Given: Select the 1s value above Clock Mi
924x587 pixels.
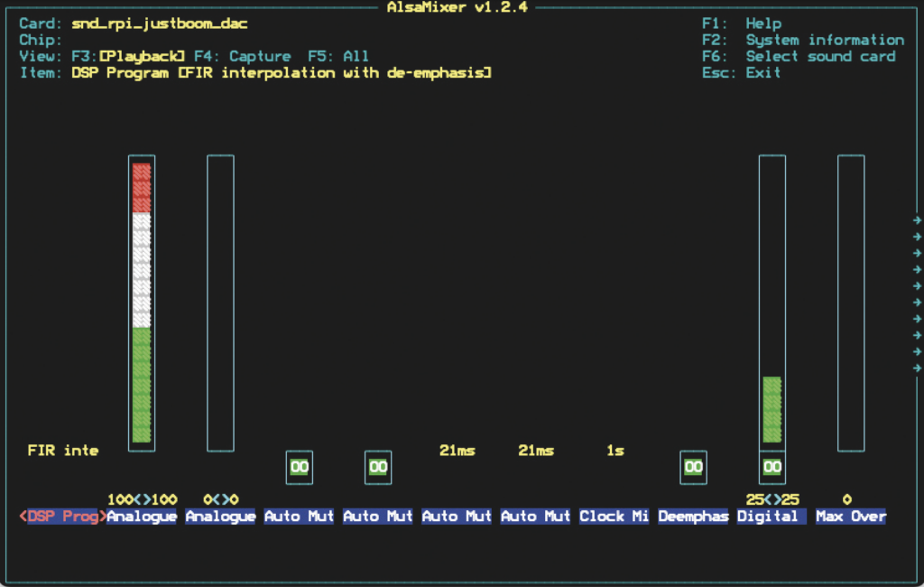Looking at the screenshot, I should click(x=614, y=450).
